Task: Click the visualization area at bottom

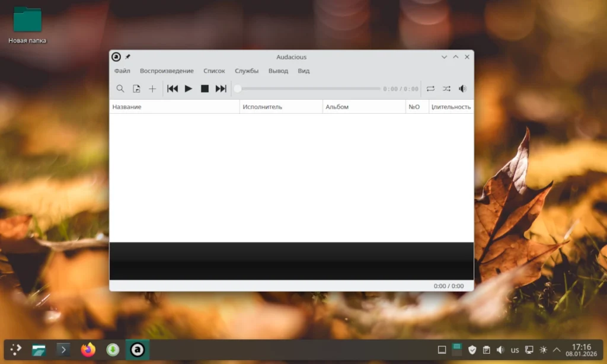Action: click(x=292, y=261)
